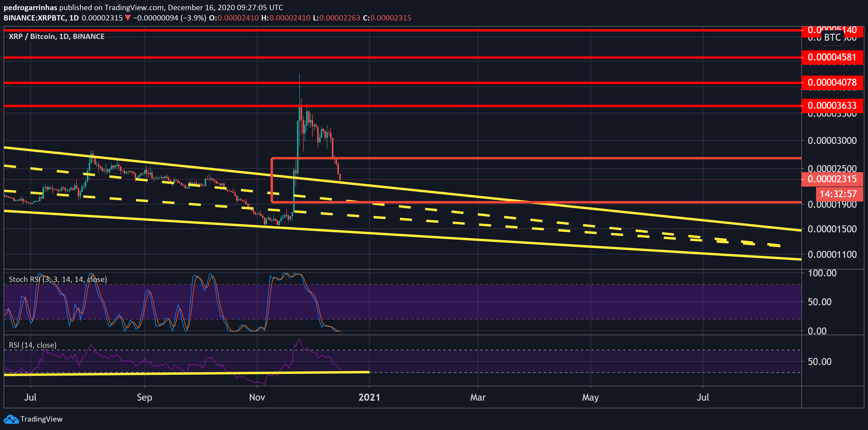The width and height of the screenshot is (868, 430).
Task: Click the 0.00001100 price axis value
Action: point(832,255)
